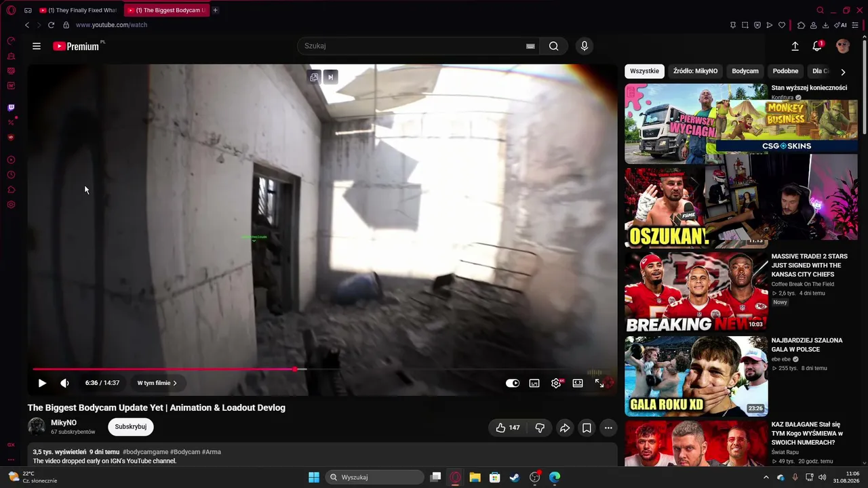
Task: Show hidden system tray icons chevron
Action: (x=766, y=477)
